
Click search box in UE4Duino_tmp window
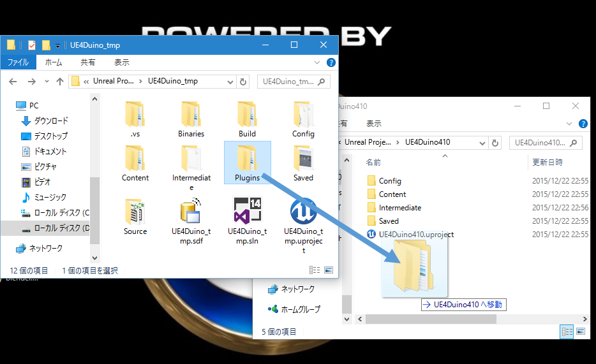pyautogui.click(x=294, y=82)
